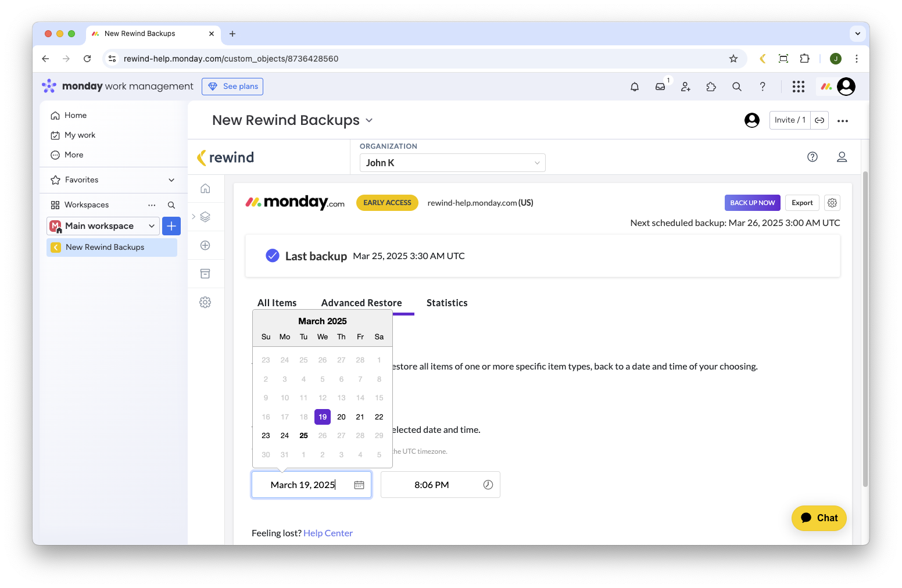Pick March 25 in the calendar
Image resolution: width=902 pixels, height=588 pixels.
pos(303,436)
